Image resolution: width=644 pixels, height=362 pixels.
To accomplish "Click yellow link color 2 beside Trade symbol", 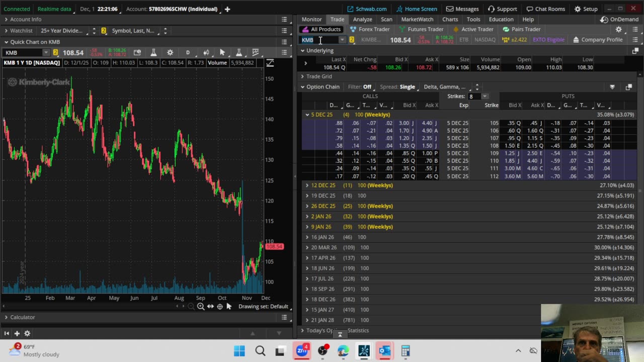I will tap(352, 40).
